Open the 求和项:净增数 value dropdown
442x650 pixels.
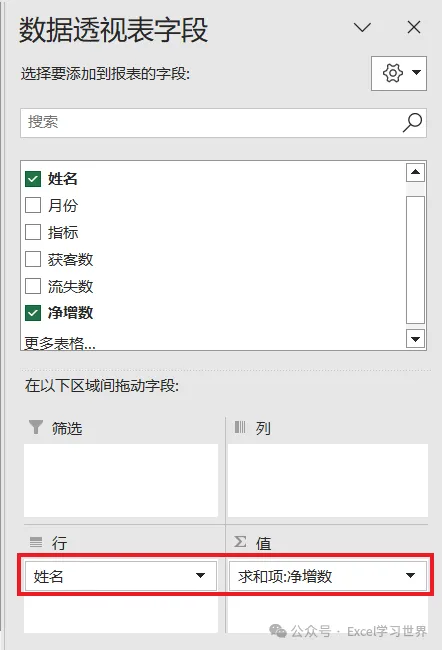pos(410,575)
